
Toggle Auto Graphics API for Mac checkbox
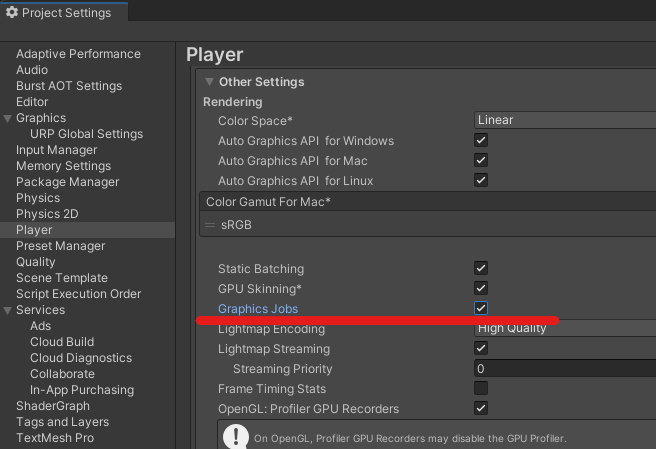(481, 160)
